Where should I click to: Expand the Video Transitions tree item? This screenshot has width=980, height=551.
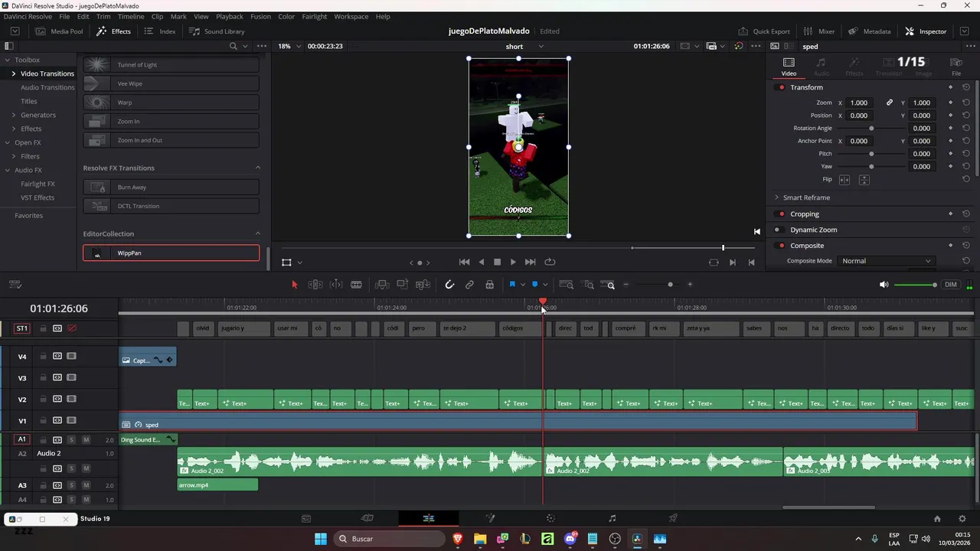pyautogui.click(x=13, y=73)
